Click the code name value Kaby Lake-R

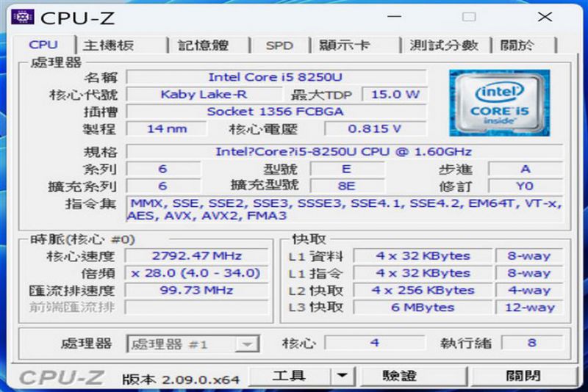(204, 95)
